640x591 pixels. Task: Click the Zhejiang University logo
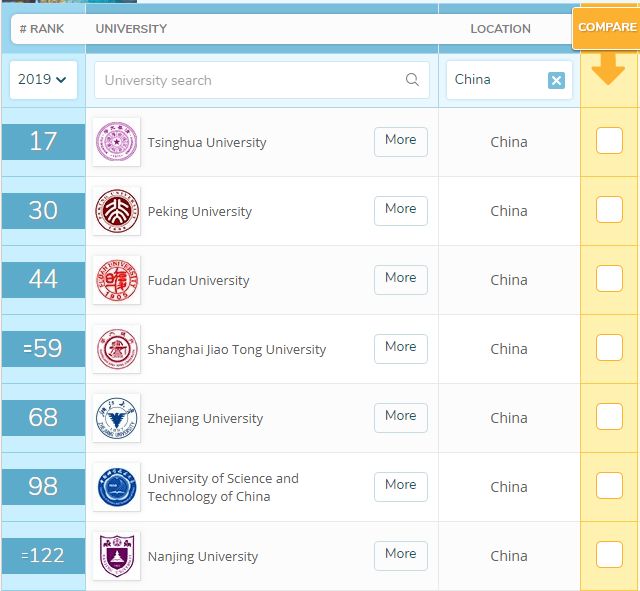(116, 418)
